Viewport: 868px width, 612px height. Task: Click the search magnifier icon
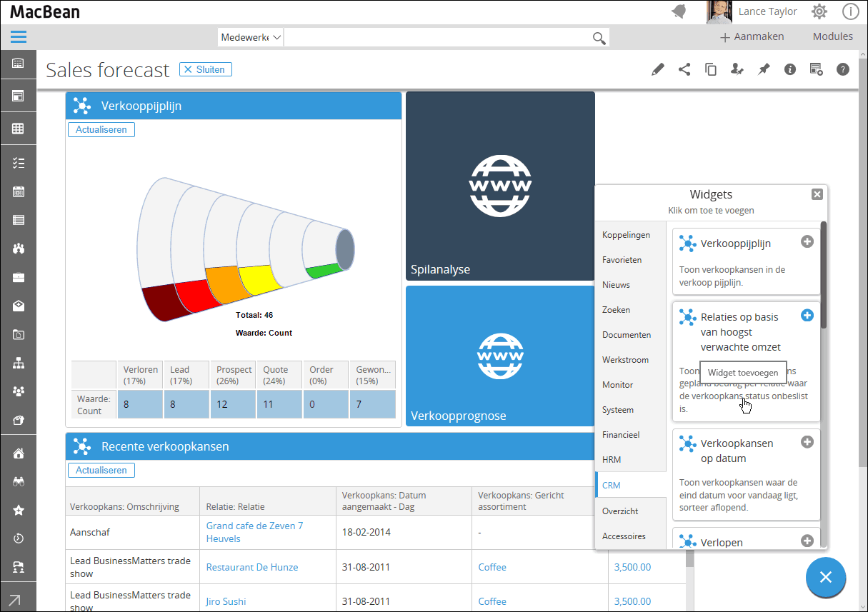[599, 38]
